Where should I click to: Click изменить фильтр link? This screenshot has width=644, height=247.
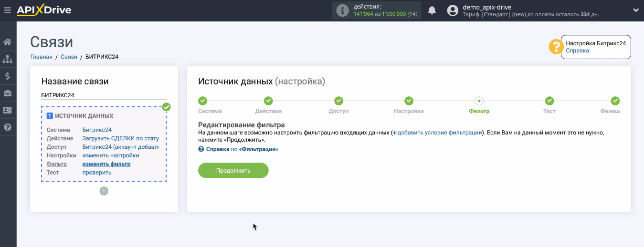tap(106, 164)
